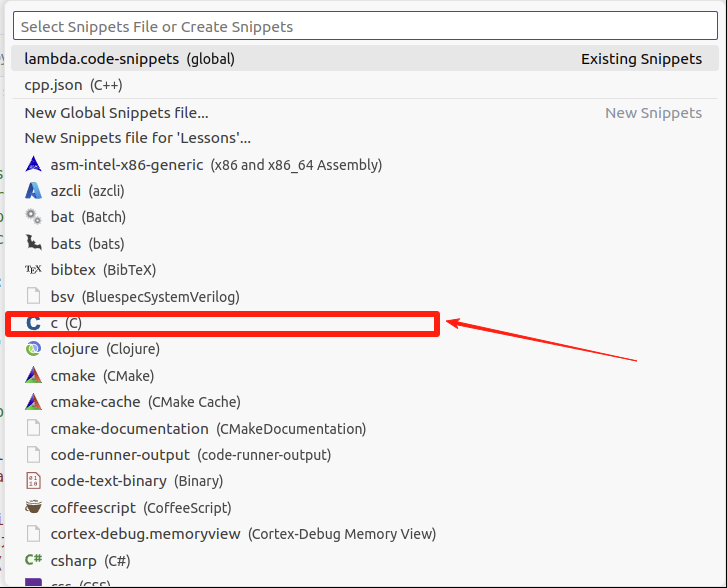The height and width of the screenshot is (588, 727).
Task: Select the c (C) language entry
Action: pos(365,323)
